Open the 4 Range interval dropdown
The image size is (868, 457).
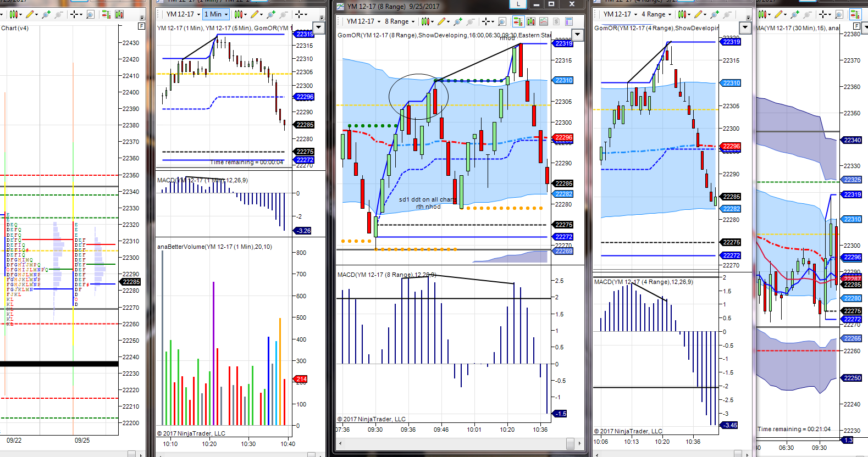click(656, 14)
